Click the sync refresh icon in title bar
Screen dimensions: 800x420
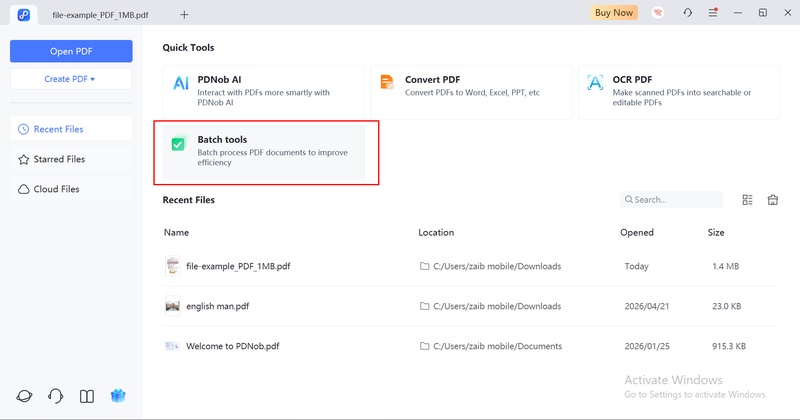[688, 13]
